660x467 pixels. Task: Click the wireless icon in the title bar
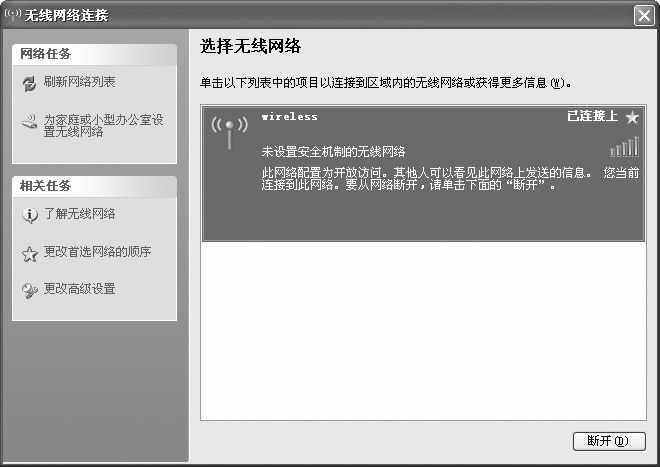(x=12, y=15)
